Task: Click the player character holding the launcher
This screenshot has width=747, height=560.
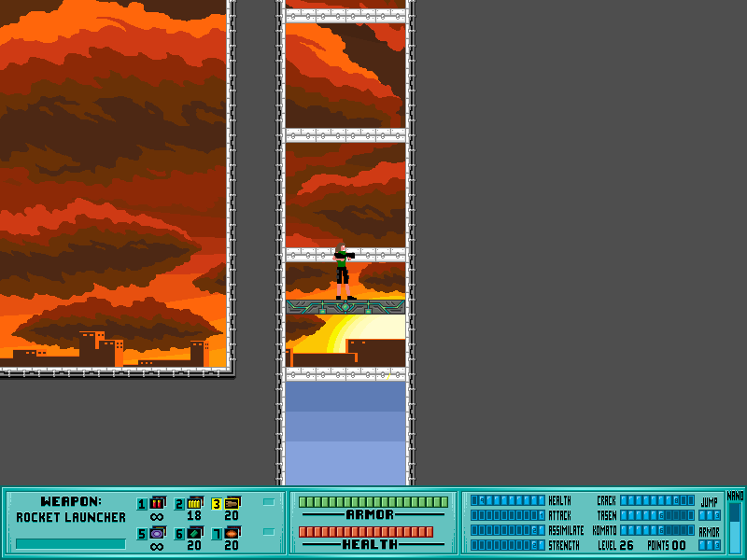Action: (x=343, y=272)
